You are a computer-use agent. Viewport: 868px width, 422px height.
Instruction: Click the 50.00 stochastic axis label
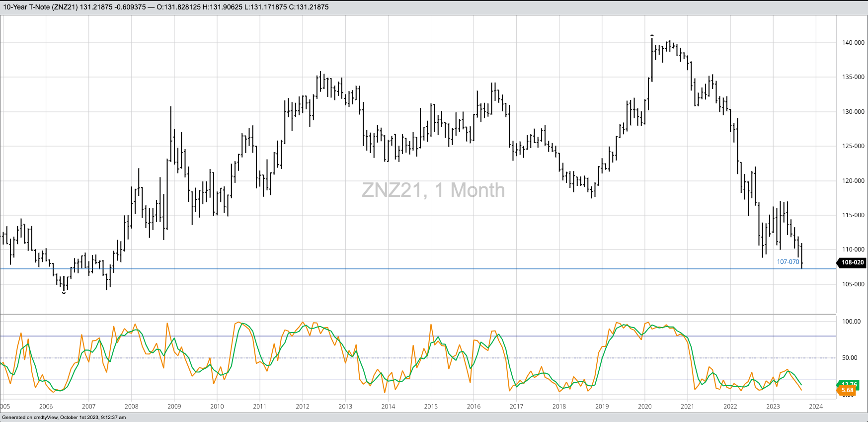(x=850, y=358)
